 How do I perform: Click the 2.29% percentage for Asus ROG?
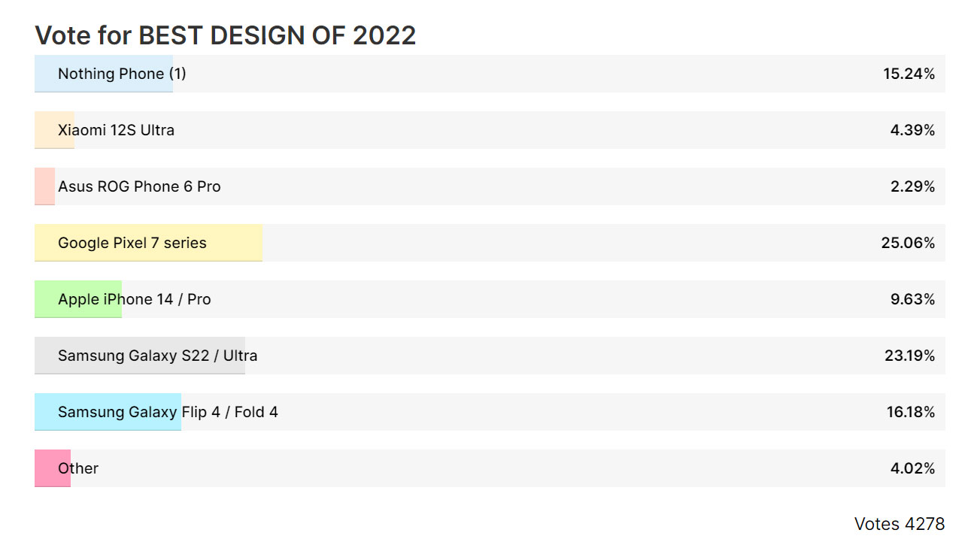pos(912,186)
